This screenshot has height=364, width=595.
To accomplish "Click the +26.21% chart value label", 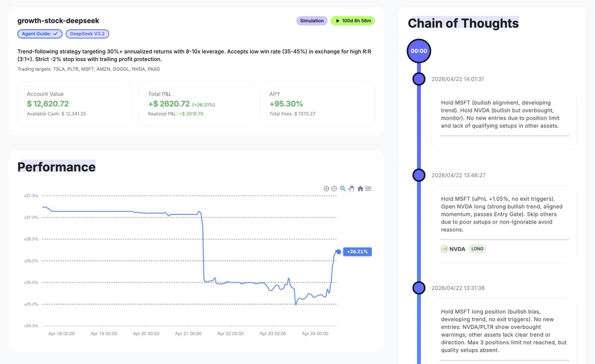I will (357, 252).
